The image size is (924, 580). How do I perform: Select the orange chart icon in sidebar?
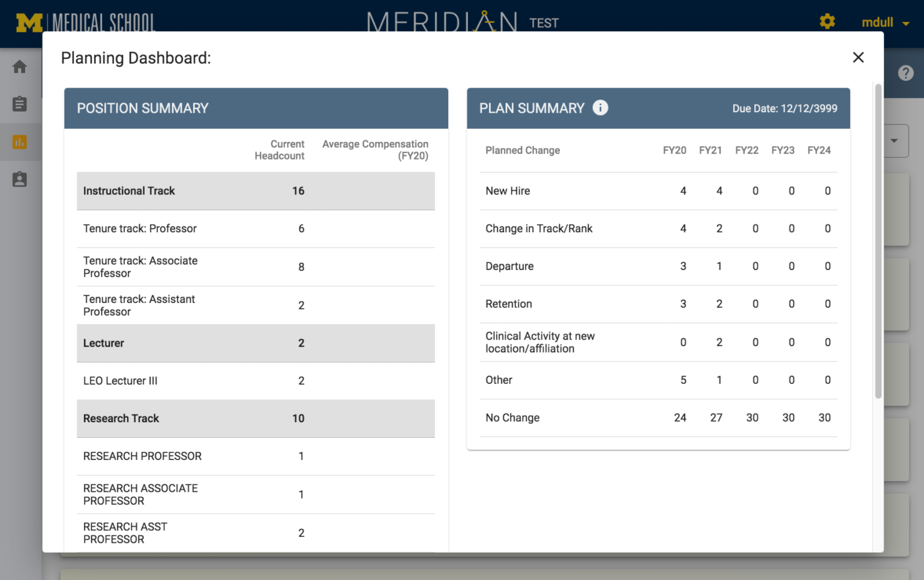20,142
